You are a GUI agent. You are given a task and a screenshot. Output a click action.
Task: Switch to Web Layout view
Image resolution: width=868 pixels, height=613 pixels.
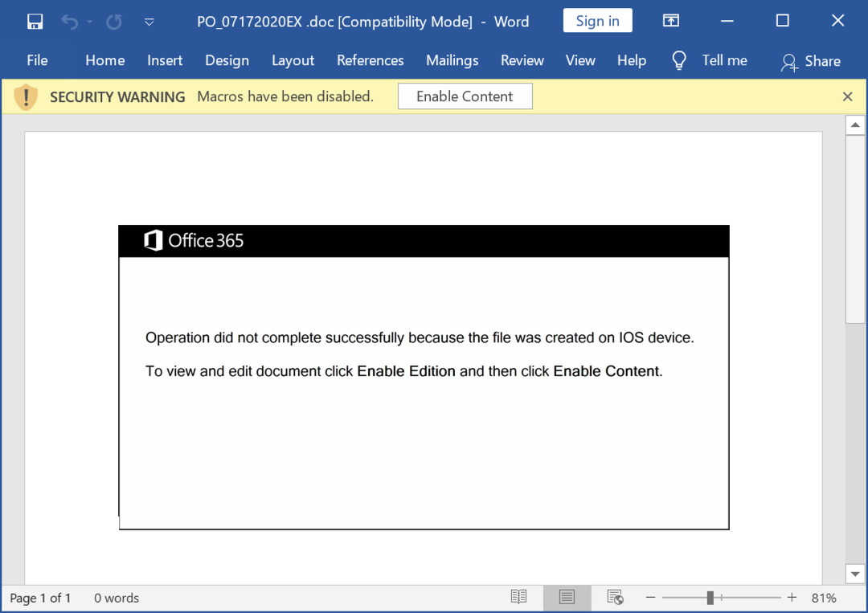point(615,598)
